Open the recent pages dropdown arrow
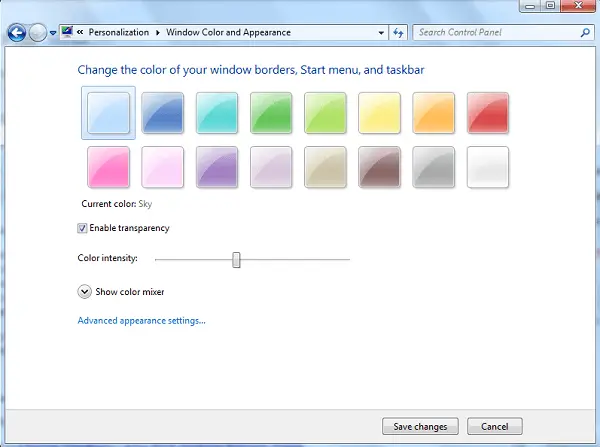The width and height of the screenshot is (600, 447). pyautogui.click(x=53, y=33)
